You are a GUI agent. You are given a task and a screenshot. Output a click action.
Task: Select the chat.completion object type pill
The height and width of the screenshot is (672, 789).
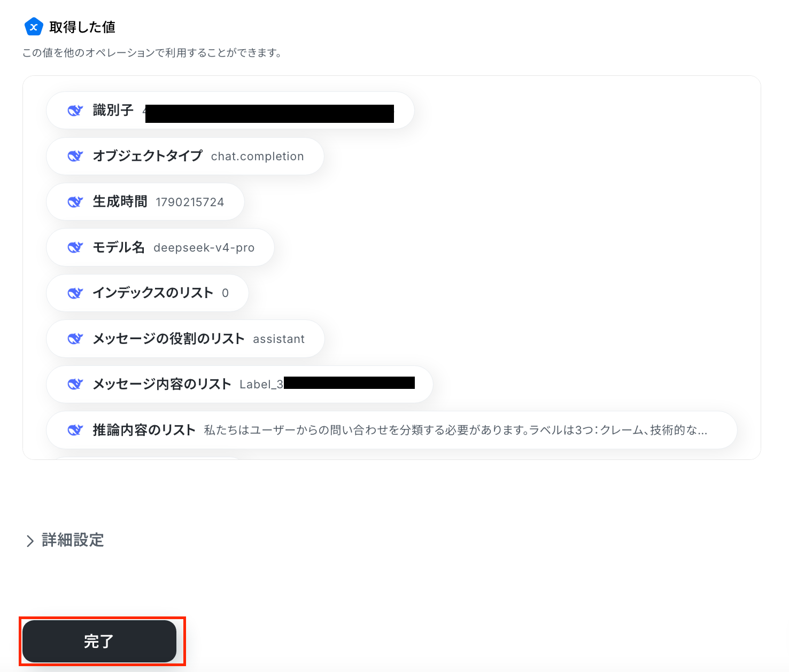(185, 156)
